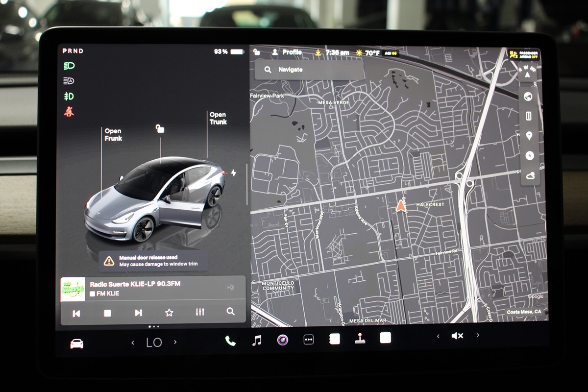Image resolution: width=588 pixels, height=392 pixels.
Task: Unmute audio using the muted speaker icon
Action: 457,336
